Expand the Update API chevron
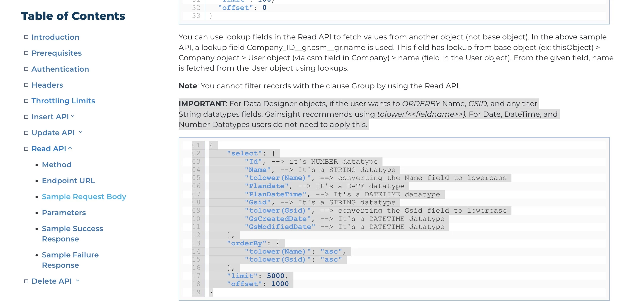The width and height of the screenshot is (644, 302). pos(81,132)
